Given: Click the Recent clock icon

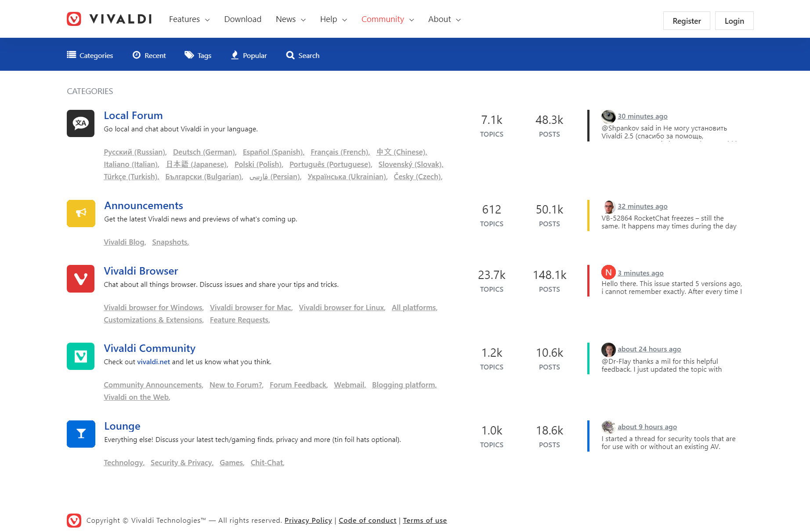Looking at the screenshot, I should pos(137,55).
